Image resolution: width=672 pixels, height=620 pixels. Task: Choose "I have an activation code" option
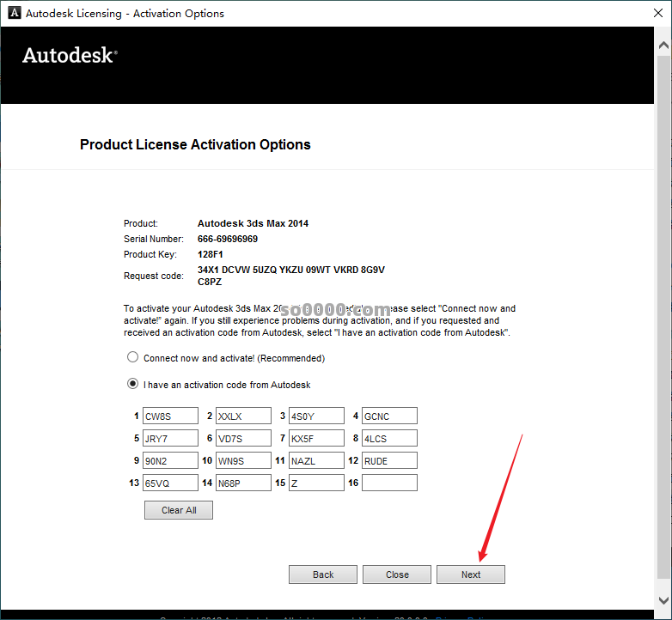tap(132, 385)
